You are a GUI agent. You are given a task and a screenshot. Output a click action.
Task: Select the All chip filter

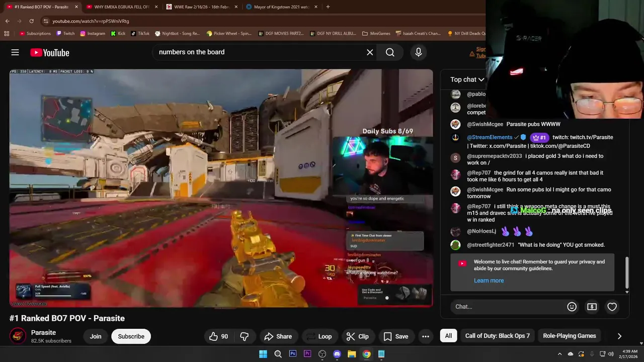click(x=448, y=336)
